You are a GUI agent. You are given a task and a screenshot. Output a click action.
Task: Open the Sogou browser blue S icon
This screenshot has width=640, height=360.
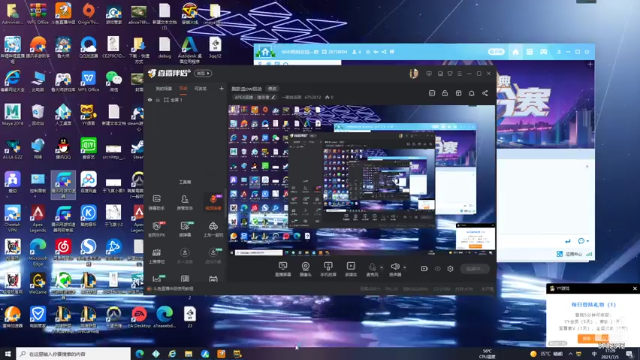coord(88,249)
